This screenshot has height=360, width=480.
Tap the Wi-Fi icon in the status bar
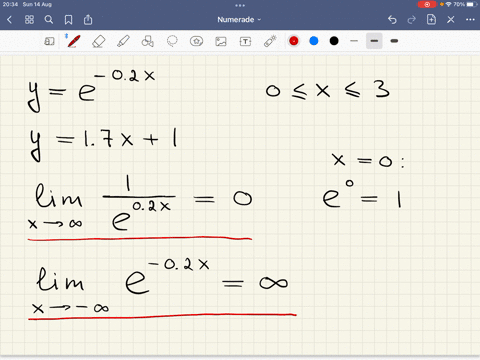click(x=449, y=4)
